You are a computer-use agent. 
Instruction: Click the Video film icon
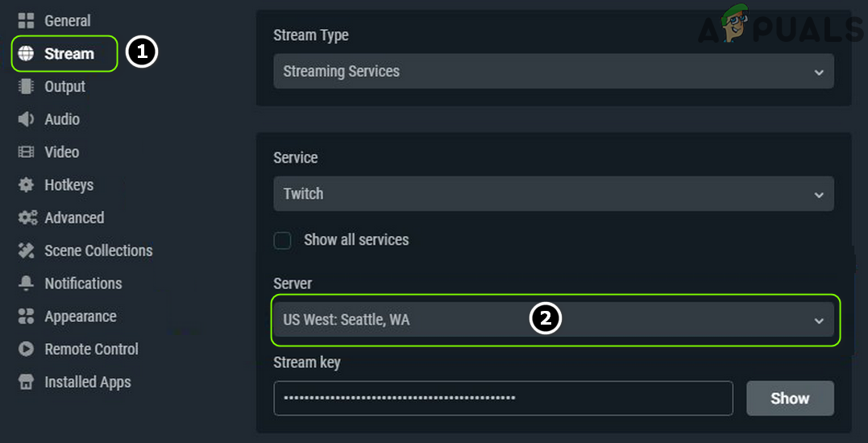pos(26,152)
